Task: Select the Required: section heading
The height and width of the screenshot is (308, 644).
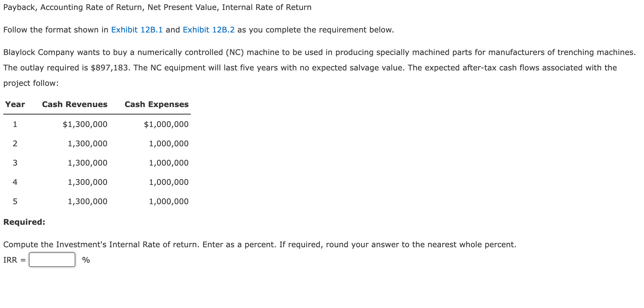Action: (23, 222)
